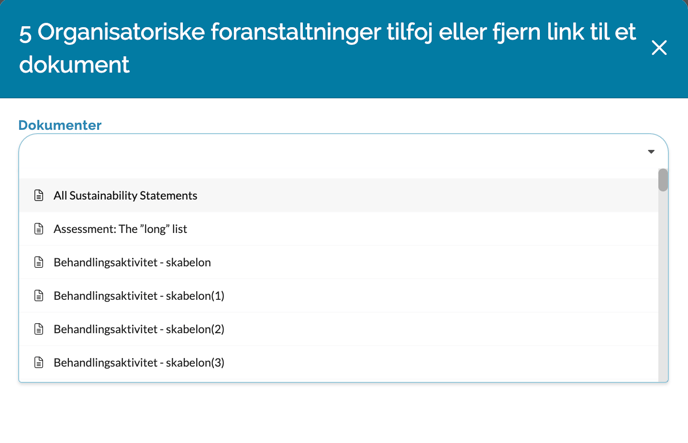This screenshot has height=443, width=688.
Task: Collapse the Dokumenter dropdown arrow
Action: (x=651, y=152)
